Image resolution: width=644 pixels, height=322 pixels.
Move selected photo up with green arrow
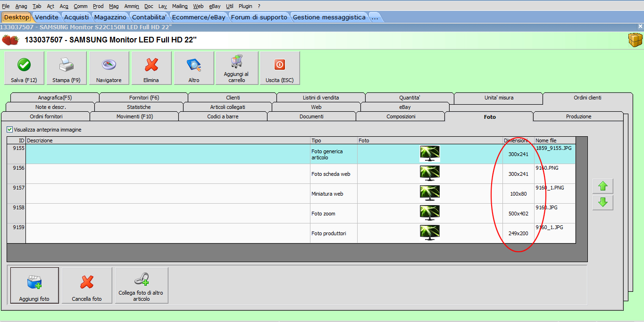tap(603, 186)
